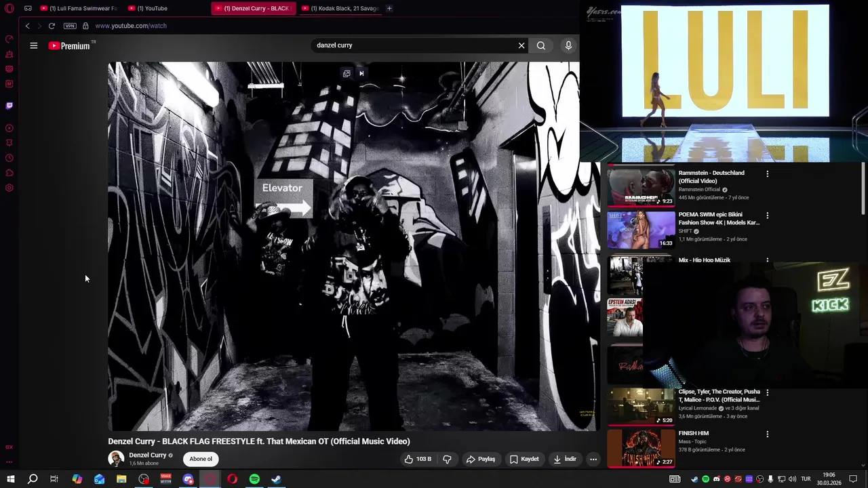Open Copilot from the taskbar
This screenshot has width=868, height=488.
[x=77, y=479]
